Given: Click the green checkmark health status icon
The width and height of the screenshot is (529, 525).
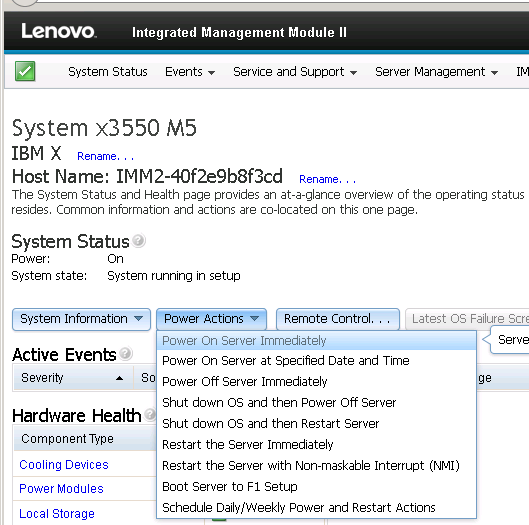Looking at the screenshot, I should pyautogui.click(x=25, y=71).
